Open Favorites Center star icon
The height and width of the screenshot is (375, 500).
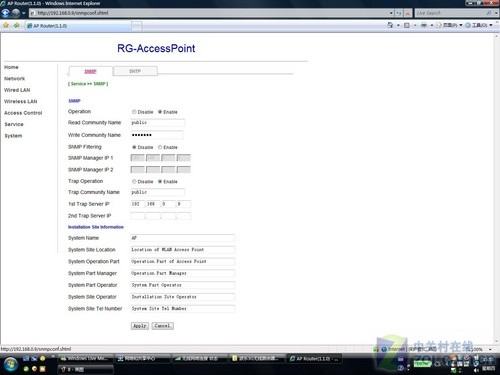(6, 25)
